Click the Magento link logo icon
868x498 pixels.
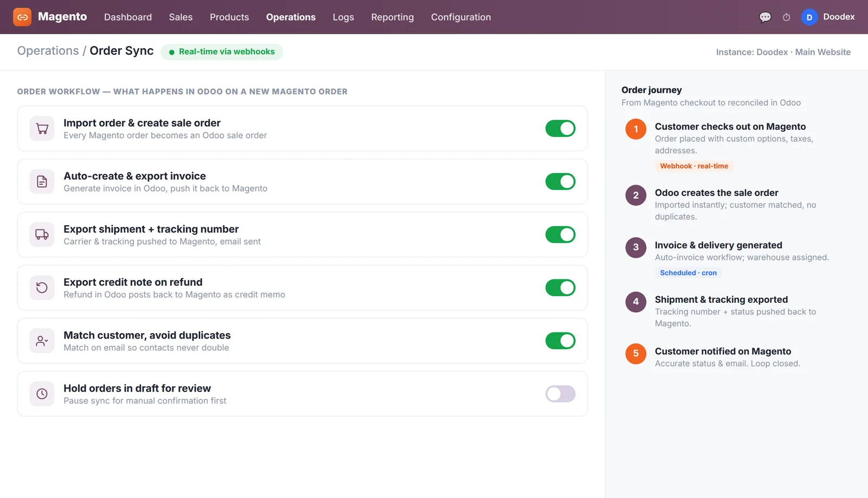pos(22,17)
